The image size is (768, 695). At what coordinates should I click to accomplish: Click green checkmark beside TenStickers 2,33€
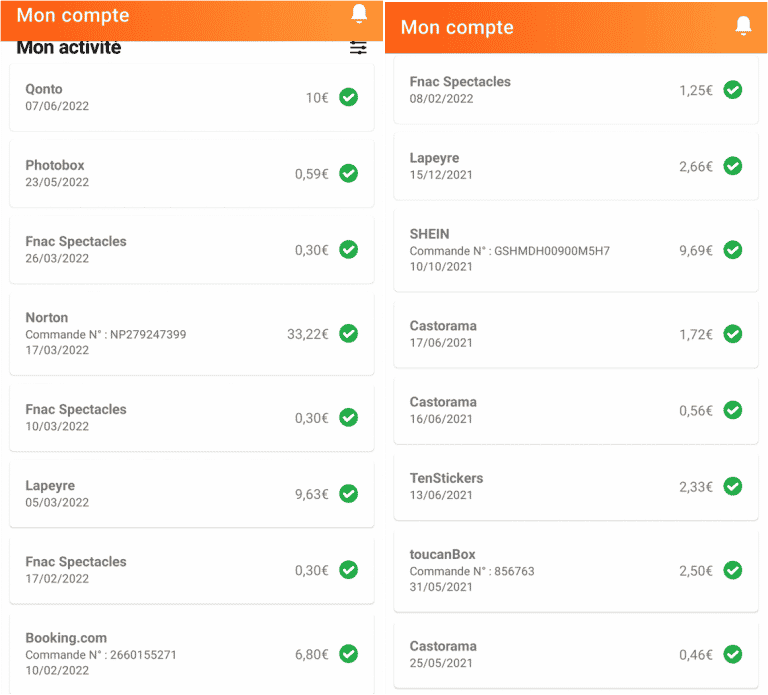click(x=732, y=486)
